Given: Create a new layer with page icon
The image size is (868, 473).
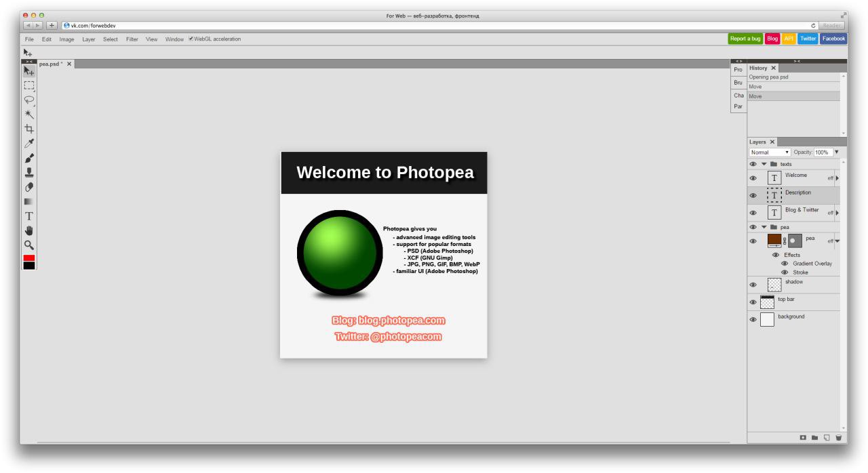Looking at the screenshot, I should (827, 438).
